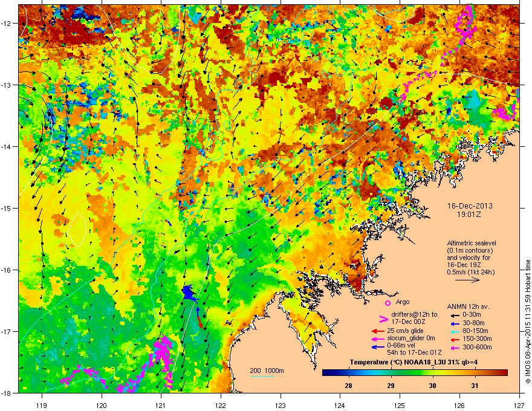Click the cyan arrow beside ANMN '80-150m'
532x411 pixels.
click(455, 331)
